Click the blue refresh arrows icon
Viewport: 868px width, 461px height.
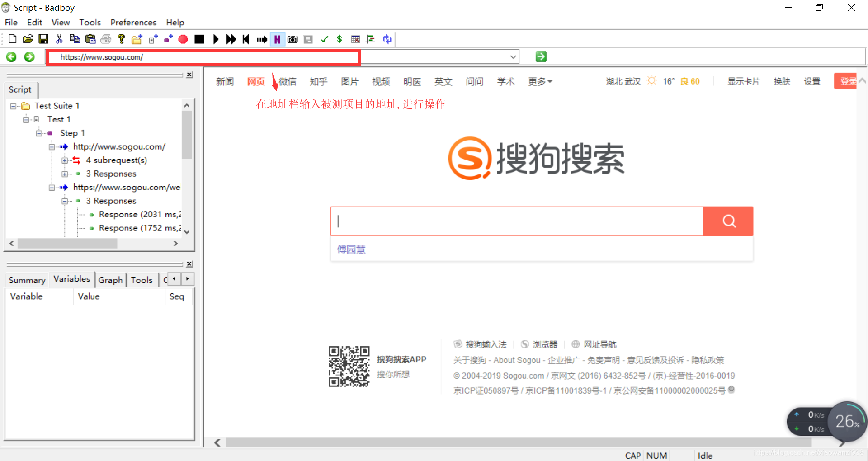tap(387, 39)
